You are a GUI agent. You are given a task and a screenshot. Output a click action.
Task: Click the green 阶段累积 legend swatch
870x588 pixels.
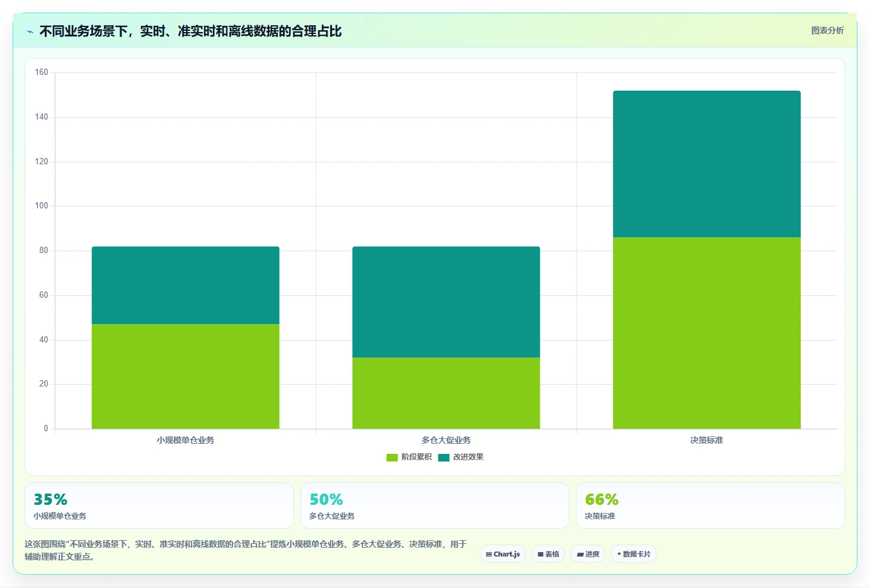coord(392,458)
